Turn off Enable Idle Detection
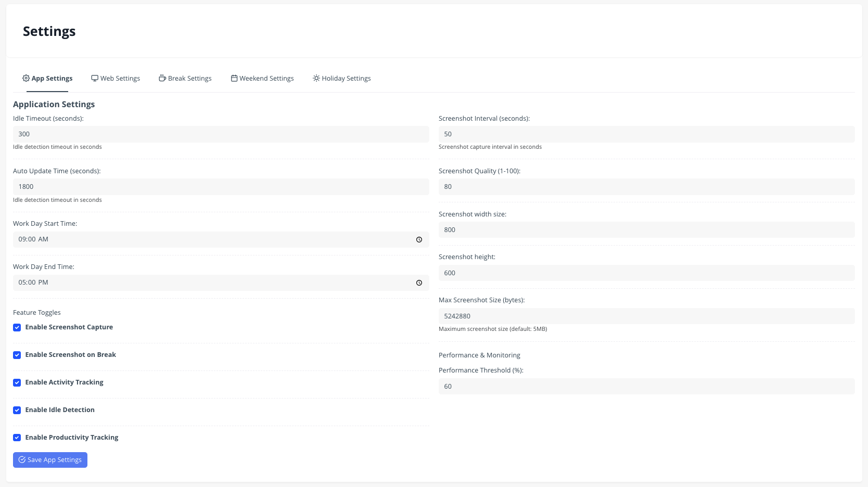 pos(17,410)
